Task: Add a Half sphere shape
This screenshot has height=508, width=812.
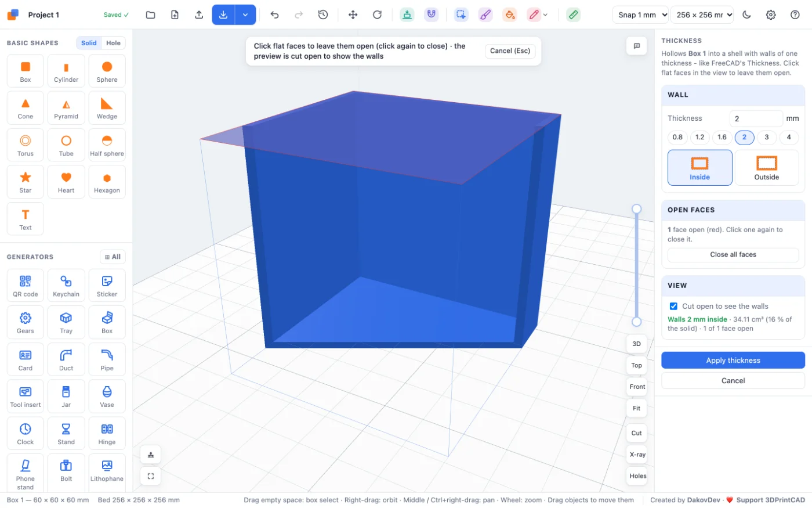Action: (107, 145)
